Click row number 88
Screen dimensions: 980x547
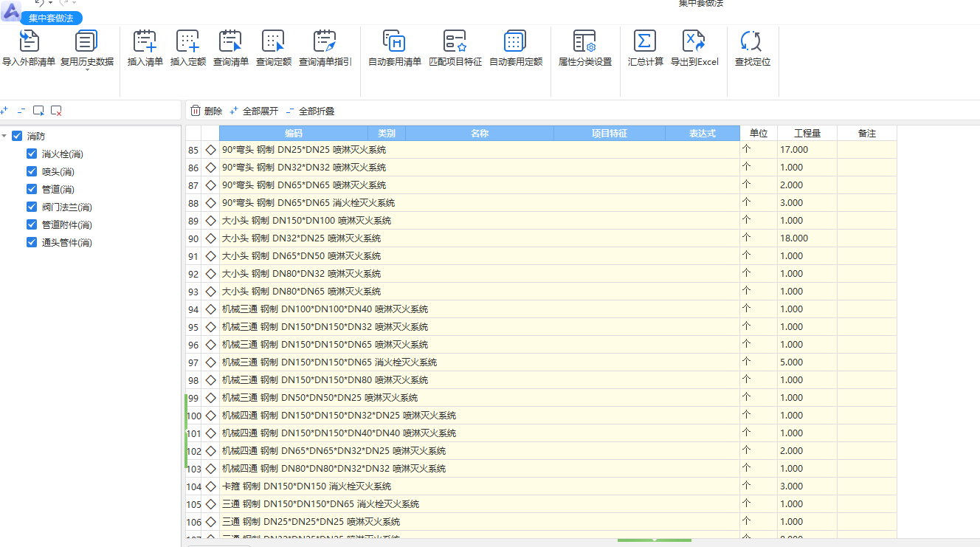[193, 203]
